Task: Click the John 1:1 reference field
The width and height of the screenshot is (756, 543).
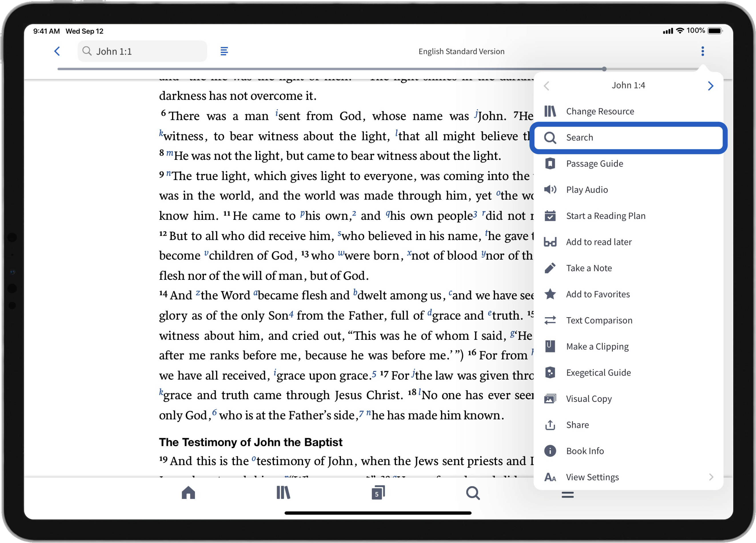Action: click(x=142, y=51)
